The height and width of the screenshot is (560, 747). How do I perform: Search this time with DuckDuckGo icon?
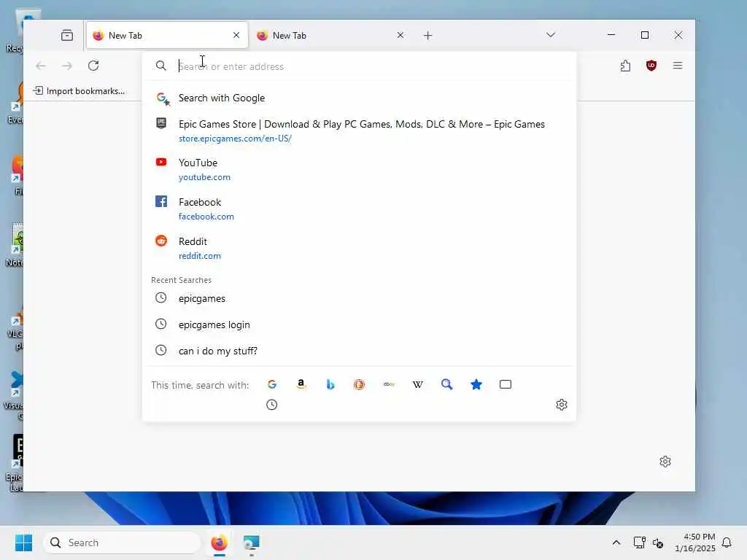click(x=359, y=384)
